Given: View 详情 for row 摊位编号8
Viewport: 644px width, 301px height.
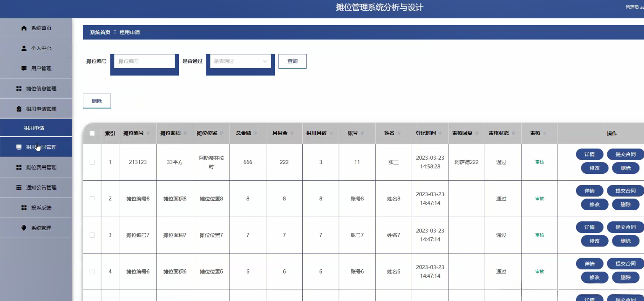Looking at the screenshot, I should click(589, 191).
